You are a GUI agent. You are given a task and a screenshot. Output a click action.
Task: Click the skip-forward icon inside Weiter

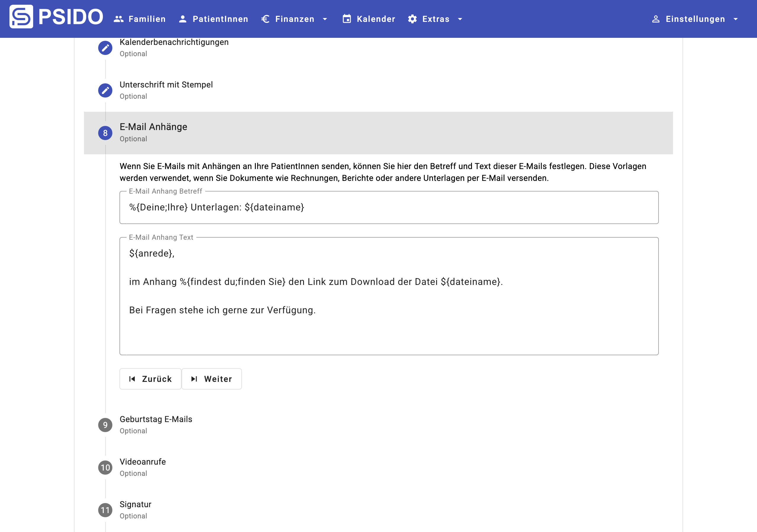195,379
